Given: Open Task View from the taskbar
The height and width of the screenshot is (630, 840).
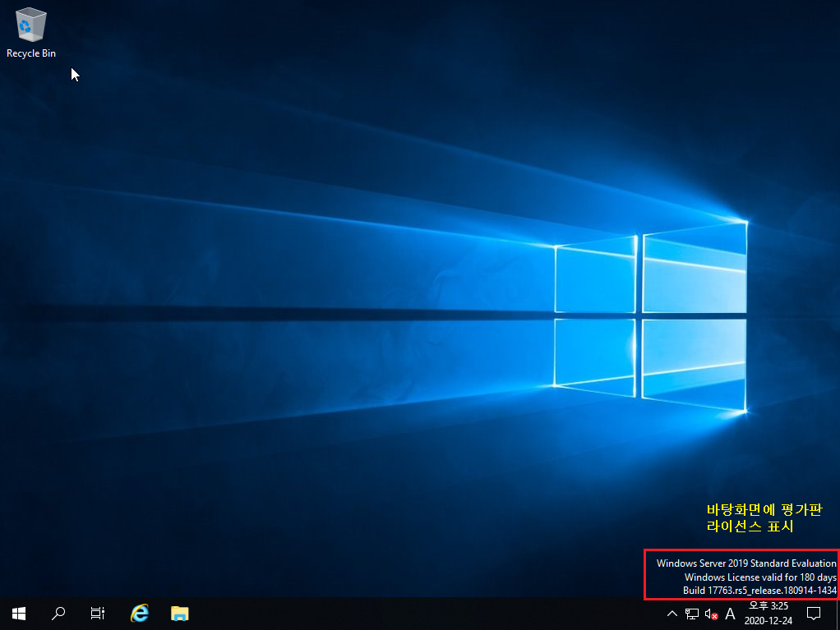Looking at the screenshot, I should (98, 614).
